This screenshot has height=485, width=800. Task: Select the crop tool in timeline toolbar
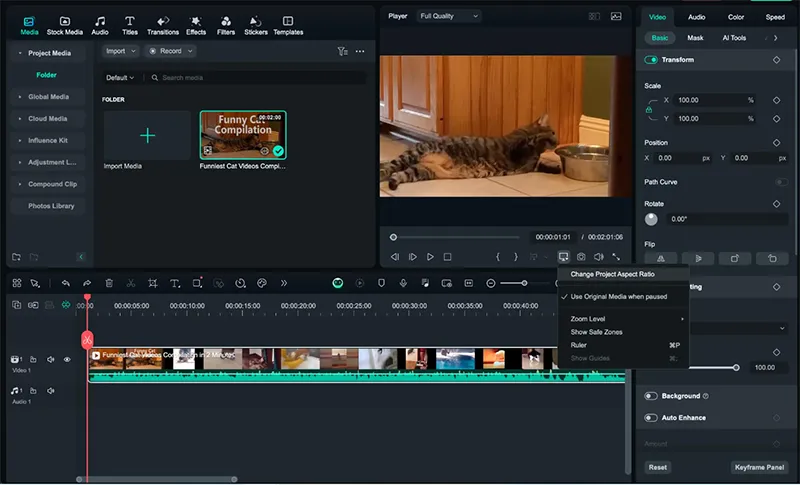pyautogui.click(x=153, y=283)
